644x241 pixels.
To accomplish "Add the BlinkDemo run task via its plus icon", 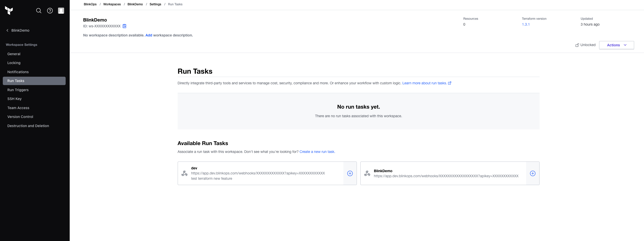I will click(532, 173).
